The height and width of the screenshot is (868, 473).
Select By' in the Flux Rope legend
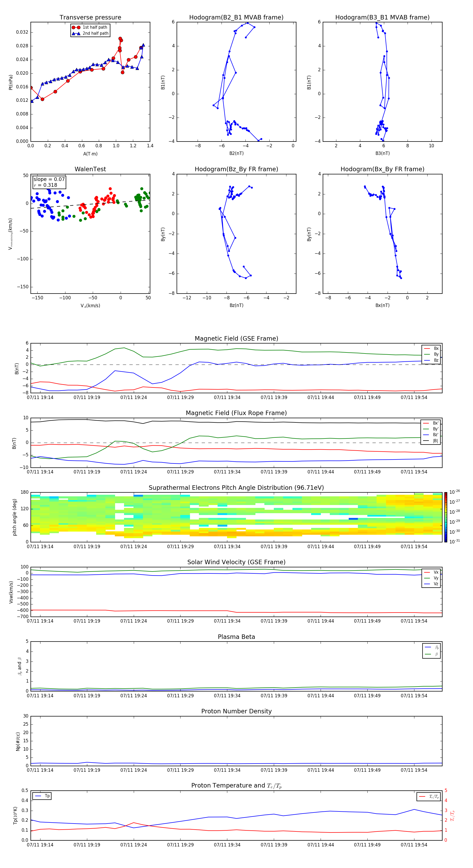431,429
